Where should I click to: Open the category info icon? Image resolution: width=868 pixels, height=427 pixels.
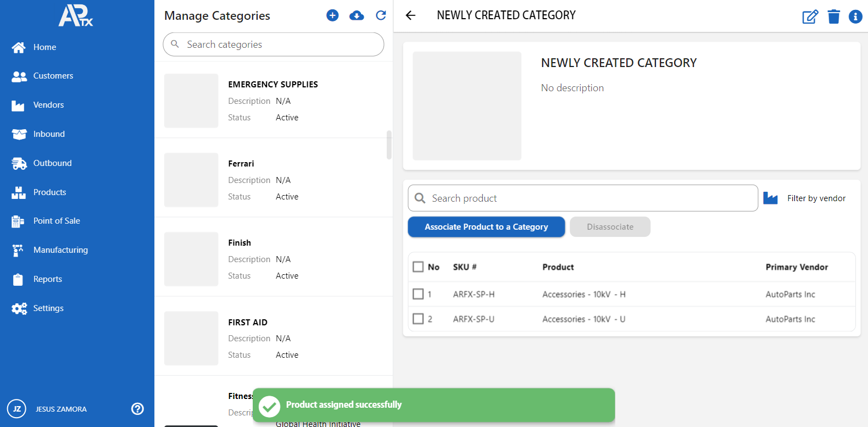tap(855, 17)
